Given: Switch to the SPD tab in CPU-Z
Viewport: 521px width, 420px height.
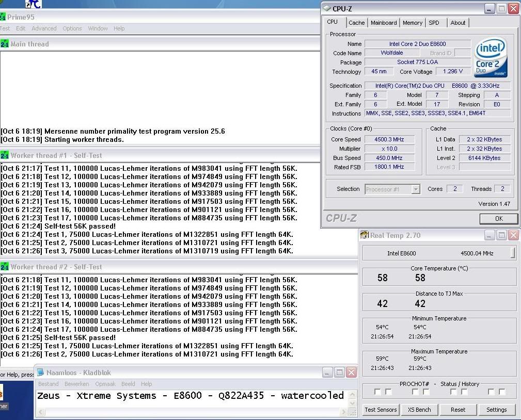Looking at the screenshot, I should click(436, 23).
